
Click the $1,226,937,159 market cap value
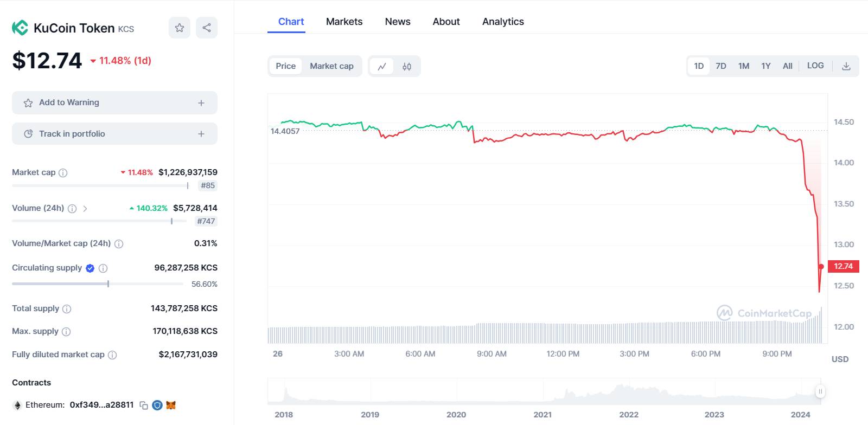point(188,172)
